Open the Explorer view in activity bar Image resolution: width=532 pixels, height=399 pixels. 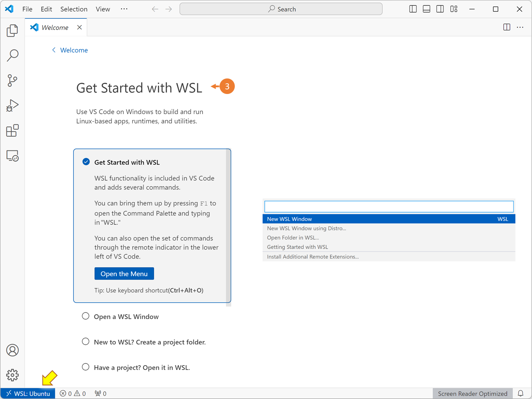pyautogui.click(x=12, y=31)
